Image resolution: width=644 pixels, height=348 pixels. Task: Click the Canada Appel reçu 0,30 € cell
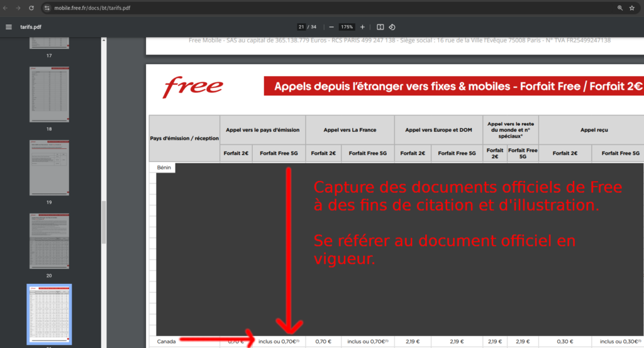click(565, 342)
